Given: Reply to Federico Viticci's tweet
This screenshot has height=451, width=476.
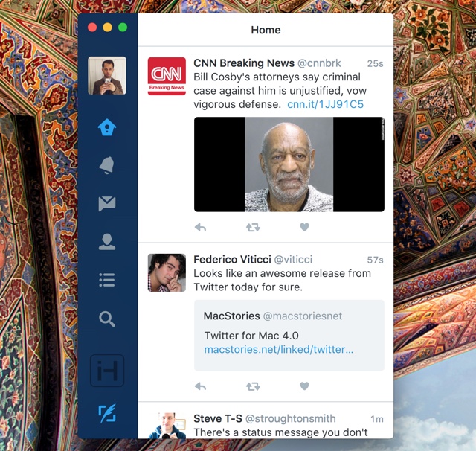Looking at the screenshot, I should (200, 386).
